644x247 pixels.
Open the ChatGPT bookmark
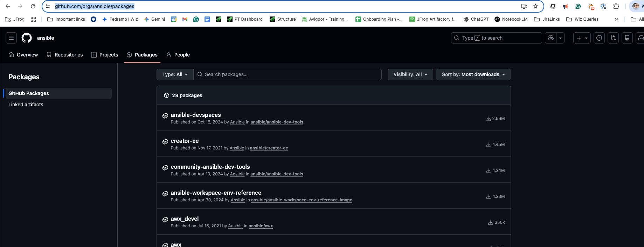(x=476, y=19)
